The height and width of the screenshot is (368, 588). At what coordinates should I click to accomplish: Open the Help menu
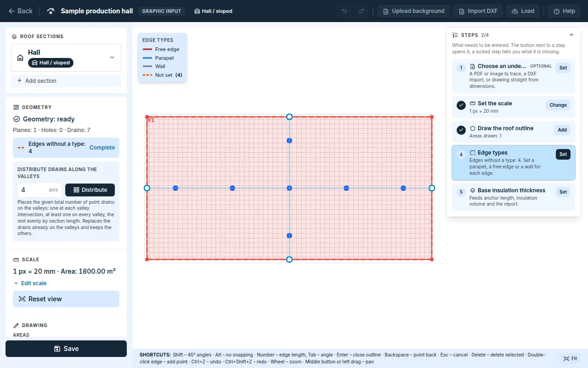point(564,11)
